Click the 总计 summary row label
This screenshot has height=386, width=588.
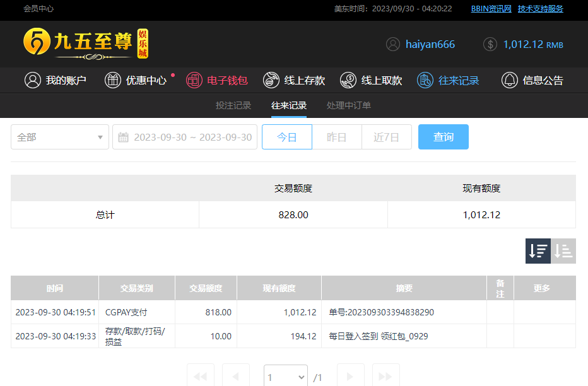point(105,214)
